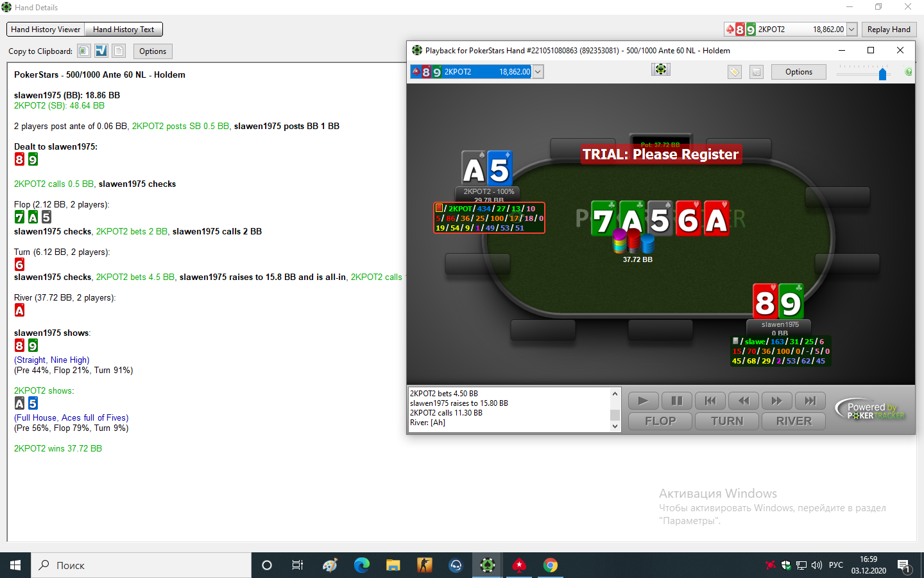Jump to the FLOP street

click(x=660, y=421)
